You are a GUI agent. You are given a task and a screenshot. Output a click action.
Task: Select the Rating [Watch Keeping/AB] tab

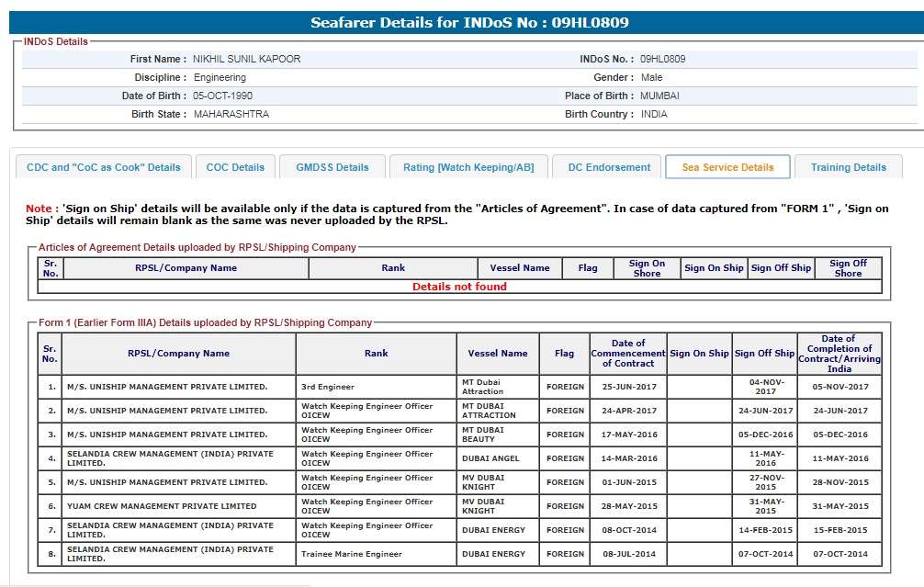click(468, 167)
